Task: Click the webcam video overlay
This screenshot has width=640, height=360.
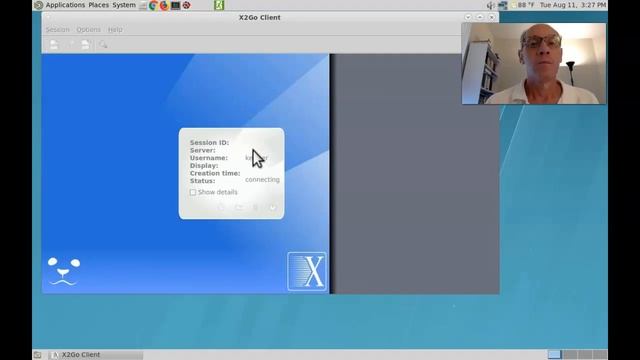Action: (x=534, y=63)
